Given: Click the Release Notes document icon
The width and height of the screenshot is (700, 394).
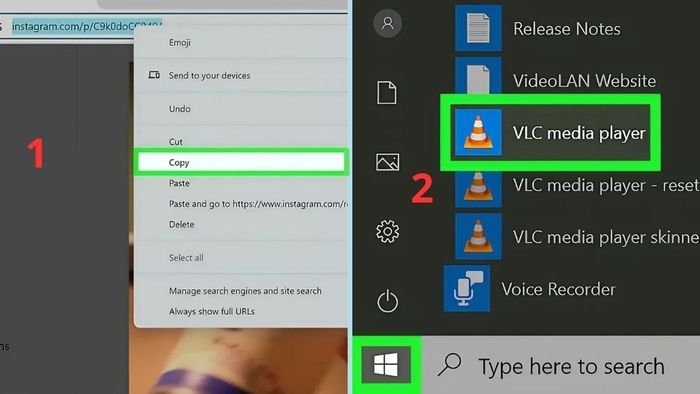Looking at the screenshot, I should click(478, 28).
